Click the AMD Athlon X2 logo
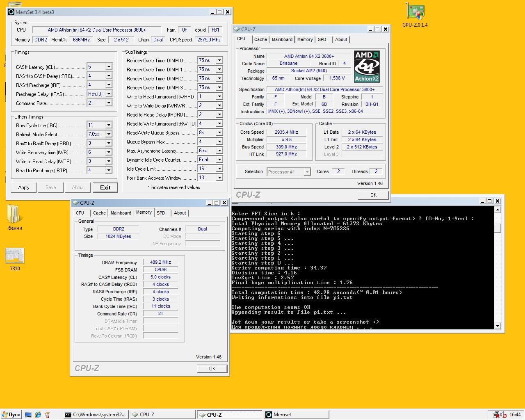 [x=367, y=67]
